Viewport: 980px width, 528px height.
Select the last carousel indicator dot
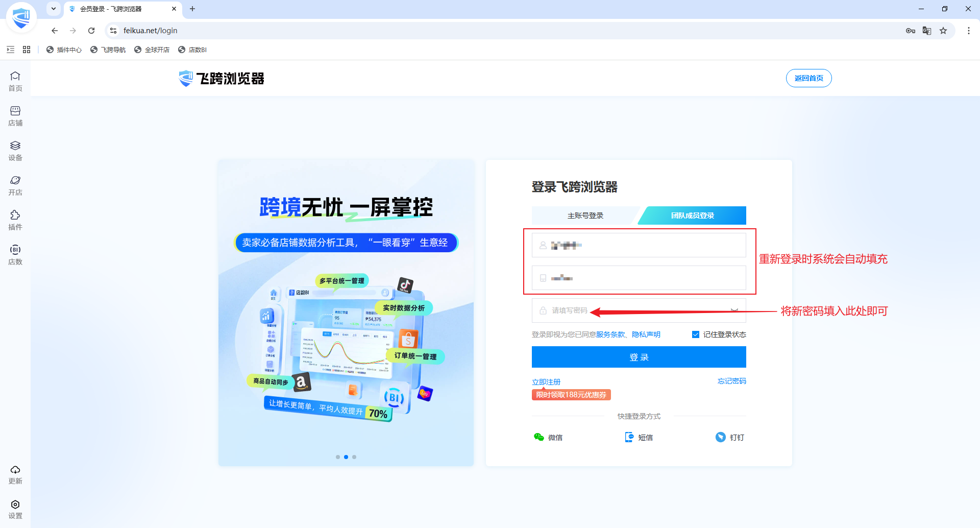pos(354,457)
